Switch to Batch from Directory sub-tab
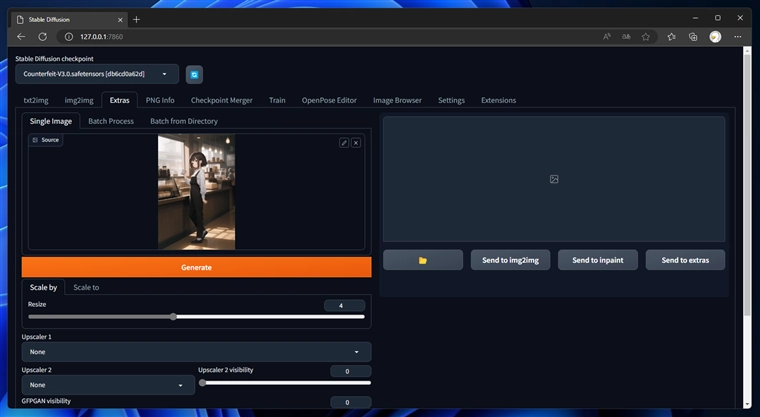The height and width of the screenshot is (417, 760). coord(184,121)
